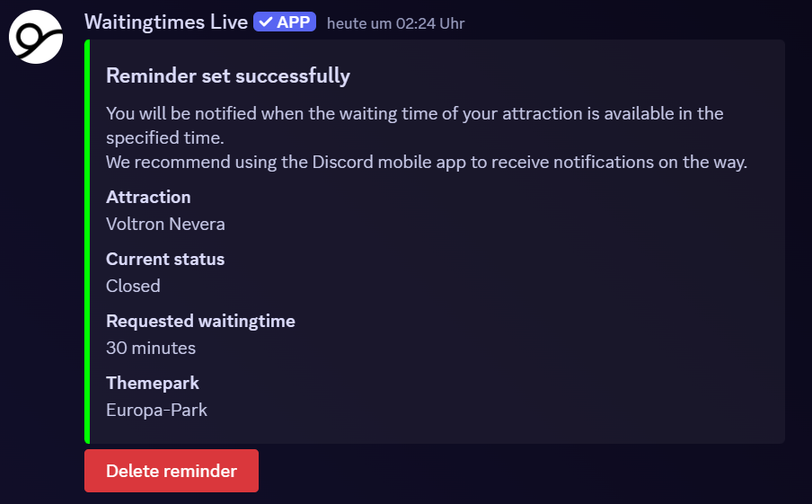Click the Themepark field heading
The width and height of the screenshot is (812, 504).
(x=152, y=383)
